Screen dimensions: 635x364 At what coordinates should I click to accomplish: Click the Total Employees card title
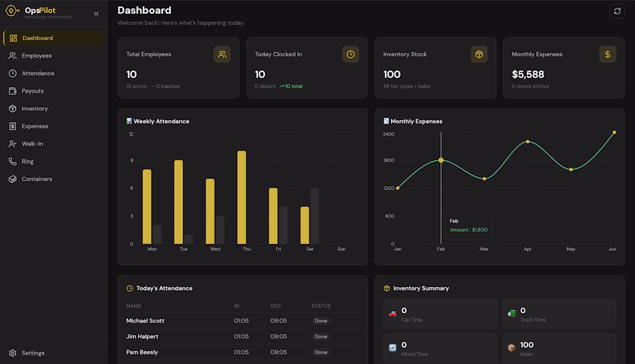click(148, 54)
